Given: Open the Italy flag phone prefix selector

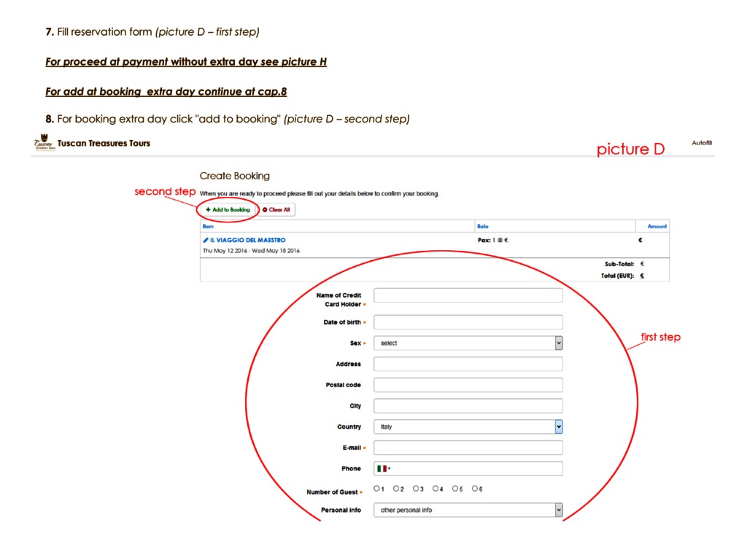Looking at the screenshot, I should [x=384, y=469].
